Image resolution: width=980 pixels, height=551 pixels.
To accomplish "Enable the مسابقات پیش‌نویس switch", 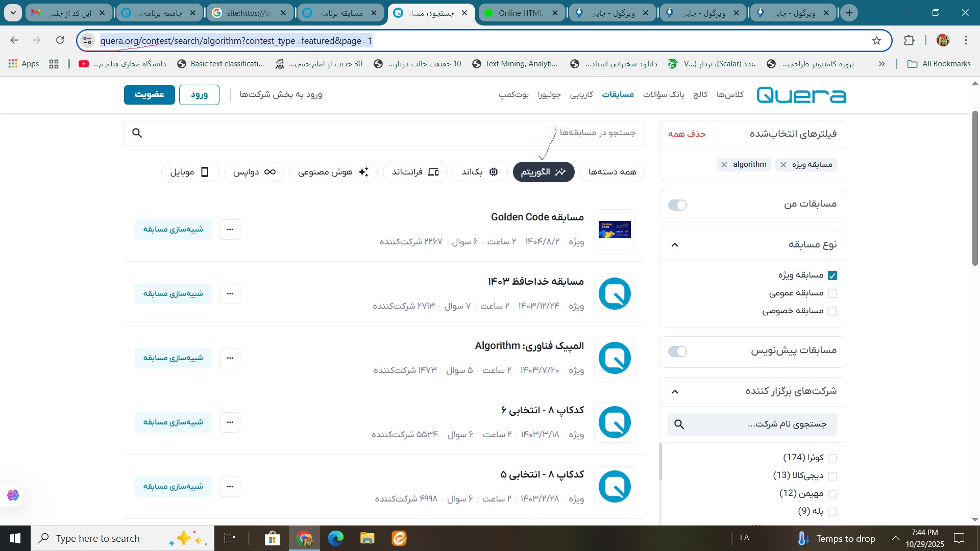I will [677, 352].
